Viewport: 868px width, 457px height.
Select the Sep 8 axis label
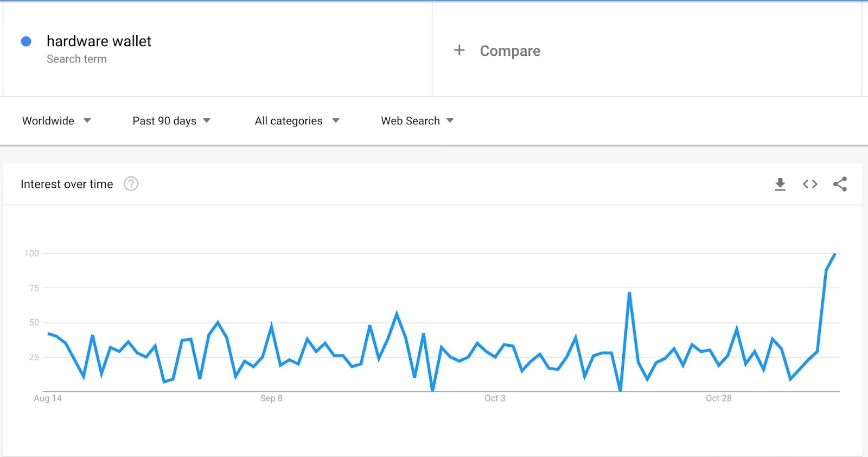[x=271, y=398]
